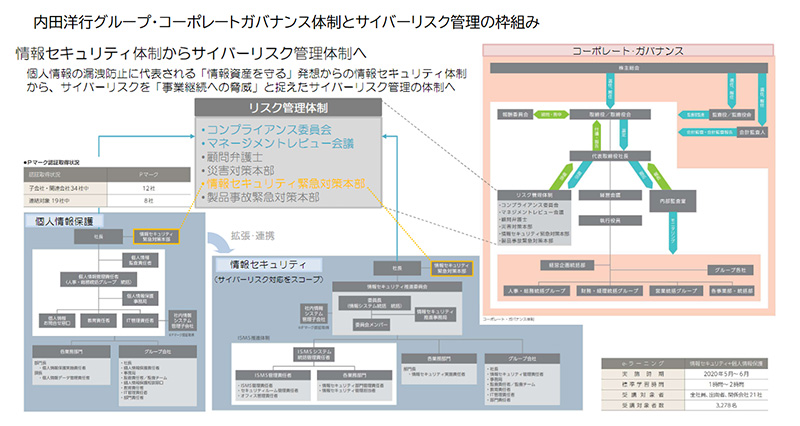Click グループ会社 header in 個人情報保護 panel
800x426 pixels.
pos(158,352)
